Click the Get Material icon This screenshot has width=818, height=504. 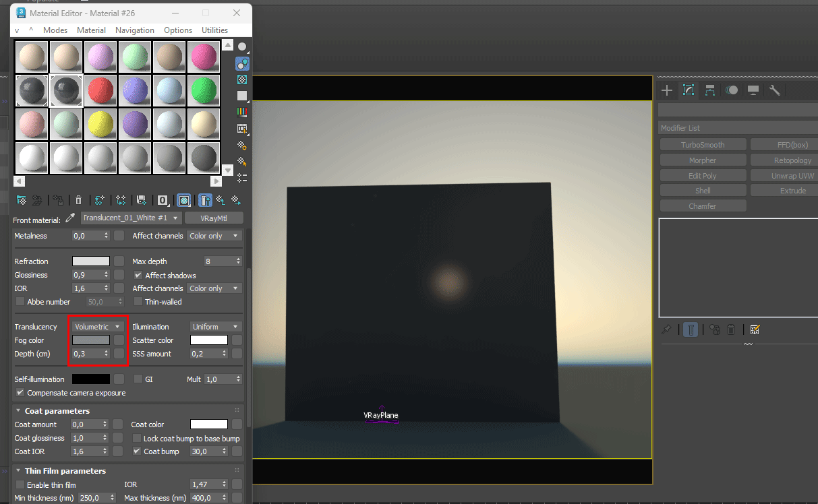tap(21, 200)
